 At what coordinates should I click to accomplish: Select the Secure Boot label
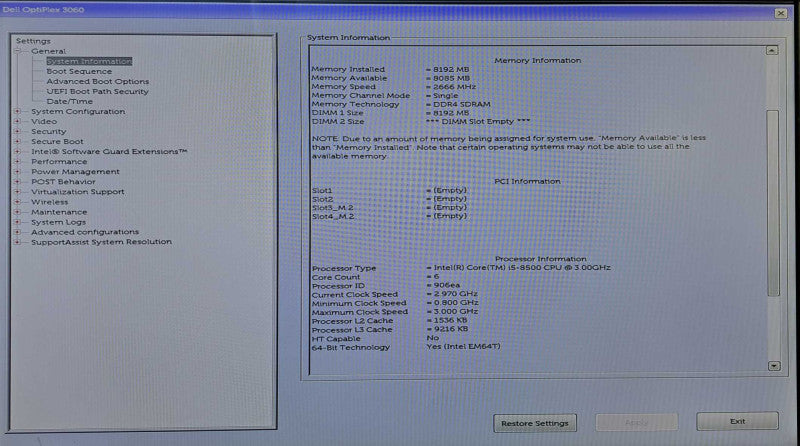point(57,141)
